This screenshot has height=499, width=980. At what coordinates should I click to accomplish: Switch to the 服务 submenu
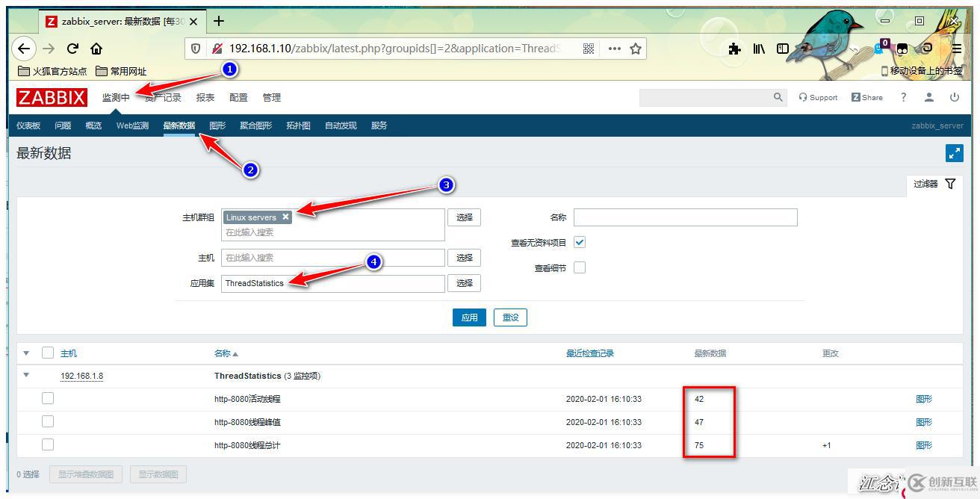tap(379, 125)
